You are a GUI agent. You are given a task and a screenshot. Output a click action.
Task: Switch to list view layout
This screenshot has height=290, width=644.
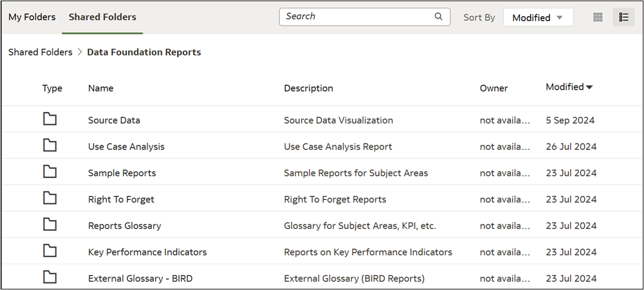click(x=623, y=17)
